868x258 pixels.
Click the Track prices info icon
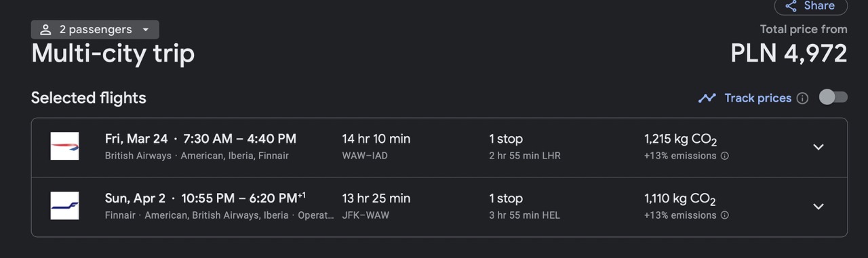tap(802, 98)
